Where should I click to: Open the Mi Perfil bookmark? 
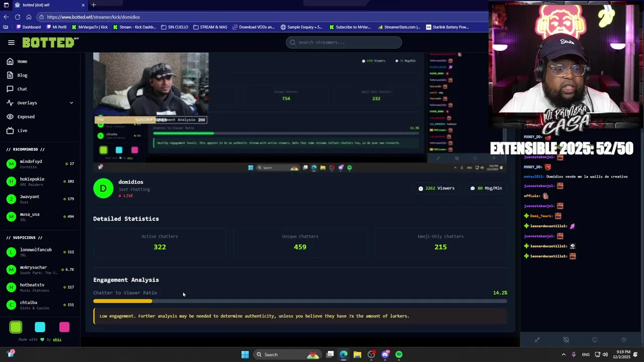point(56,27)
